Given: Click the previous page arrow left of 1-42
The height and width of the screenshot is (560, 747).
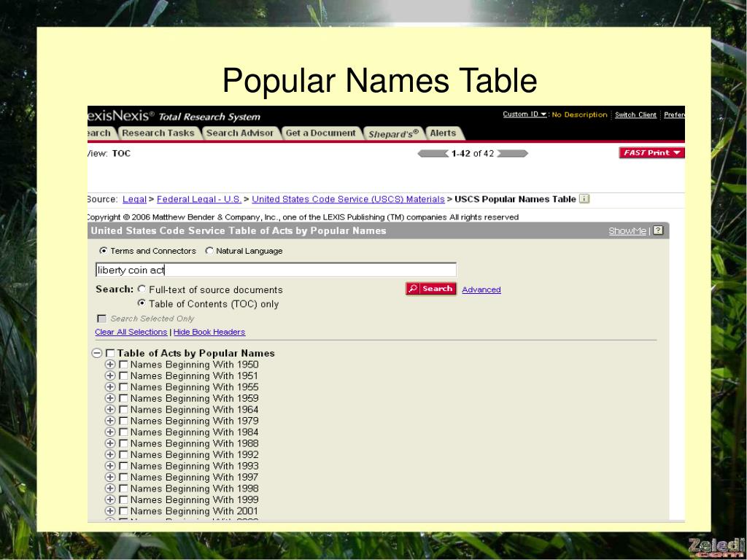Looking at the screenshot, I should pyautogui.click(x=433, y=153).
